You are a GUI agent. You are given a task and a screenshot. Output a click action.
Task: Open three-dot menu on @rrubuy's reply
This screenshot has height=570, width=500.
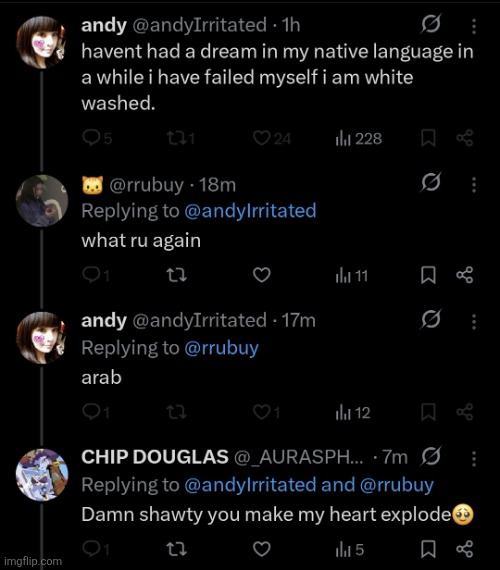pyautogui.click(x=474, y=185)
